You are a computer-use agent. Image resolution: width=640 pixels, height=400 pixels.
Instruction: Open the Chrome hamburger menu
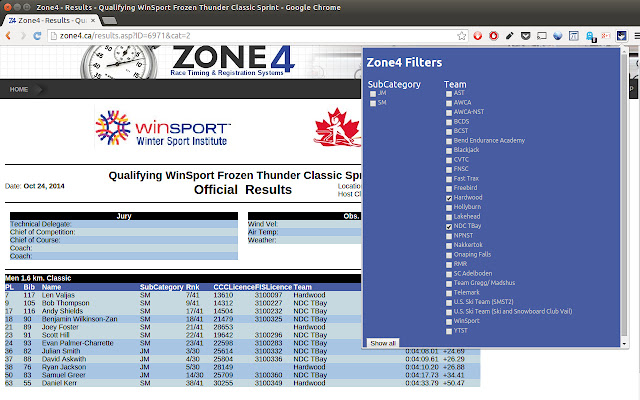click(x=636, y=36)
